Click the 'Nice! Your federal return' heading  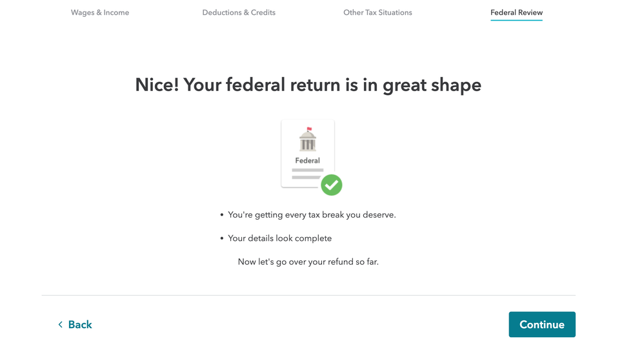(308, 85)
